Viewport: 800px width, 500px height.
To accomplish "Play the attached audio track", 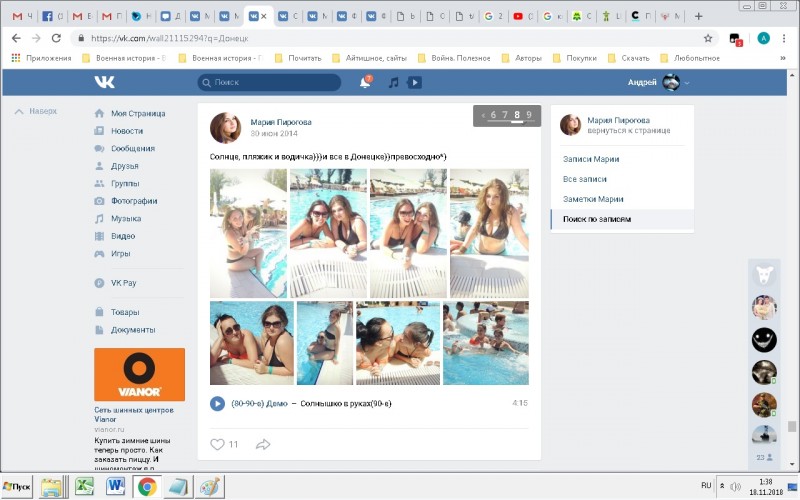I will (217, 403).
